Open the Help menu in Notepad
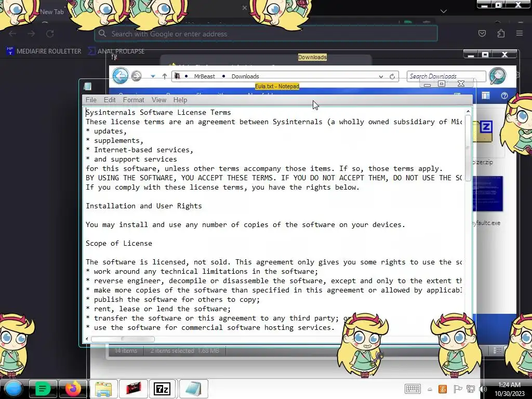The image size is (532, 399). point(180,100)
